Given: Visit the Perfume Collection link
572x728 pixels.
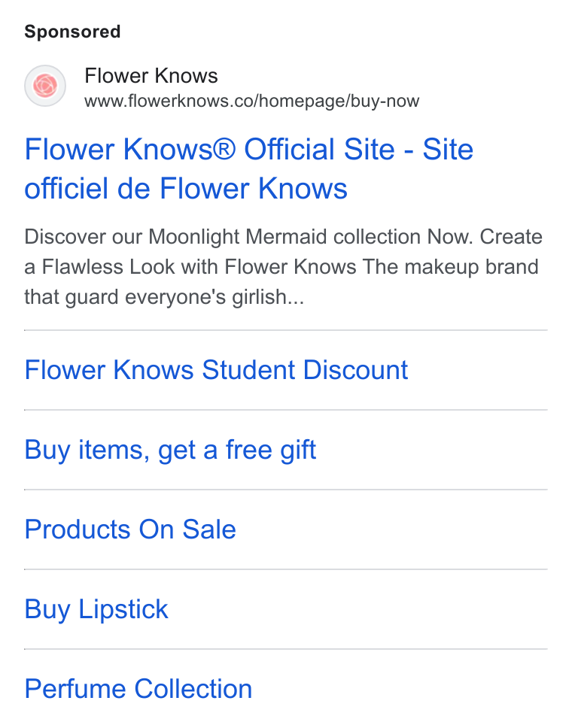Looking at the screenshot, I should coord(138,689).
